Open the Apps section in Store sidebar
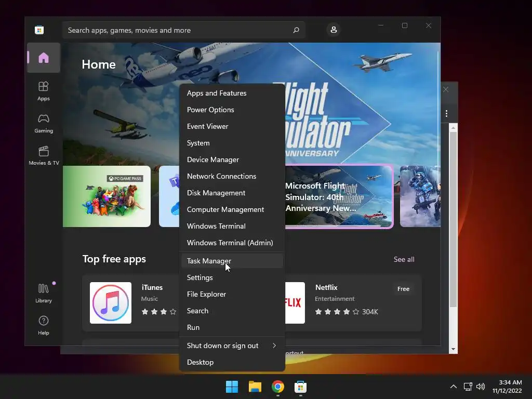 point(44,91)
